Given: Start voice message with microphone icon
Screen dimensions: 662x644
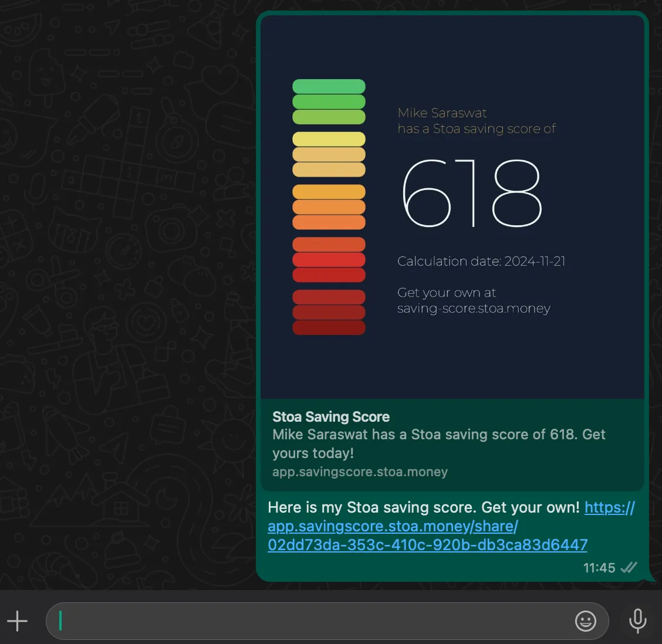Looking at the screenshot, I should click(637, 621).
